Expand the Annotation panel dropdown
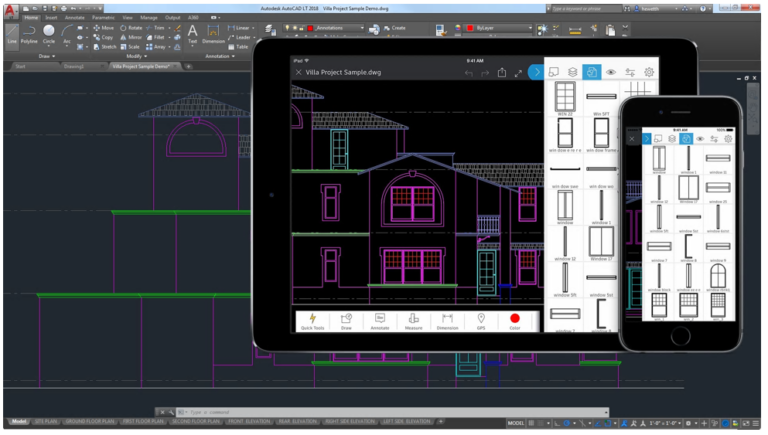The image size is (768, 435). tap(219, 56)
